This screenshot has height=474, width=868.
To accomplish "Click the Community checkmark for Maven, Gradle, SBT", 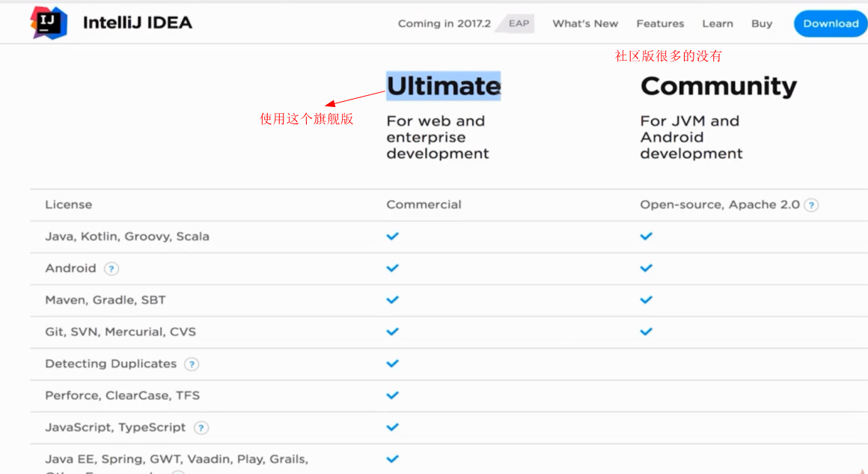I will [646, 300].
